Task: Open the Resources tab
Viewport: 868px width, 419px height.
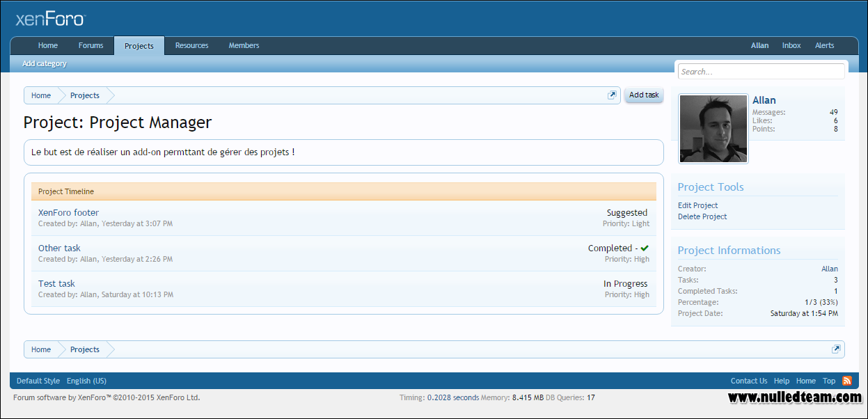Action: [x=191, y=46]
